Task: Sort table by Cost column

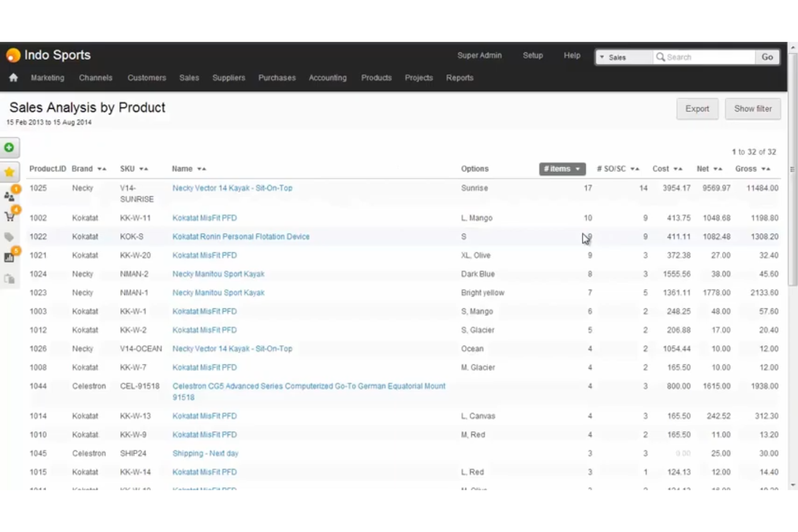Action: pos(667,169)
